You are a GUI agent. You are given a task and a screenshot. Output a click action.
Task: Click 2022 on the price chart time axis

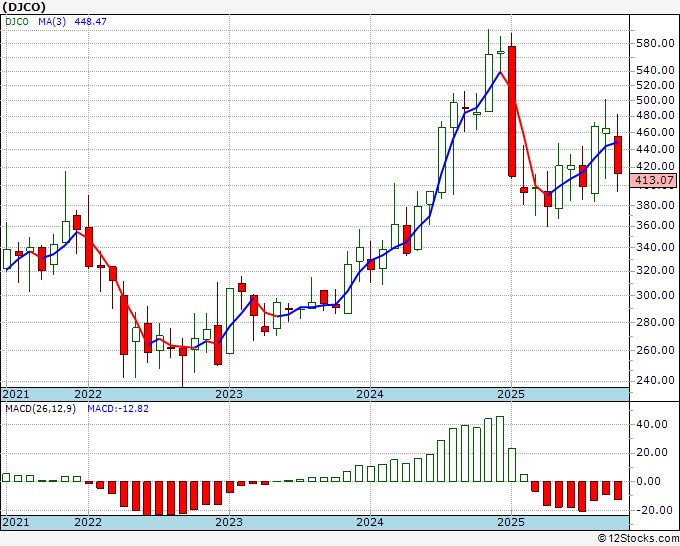[x=88, y=394]
